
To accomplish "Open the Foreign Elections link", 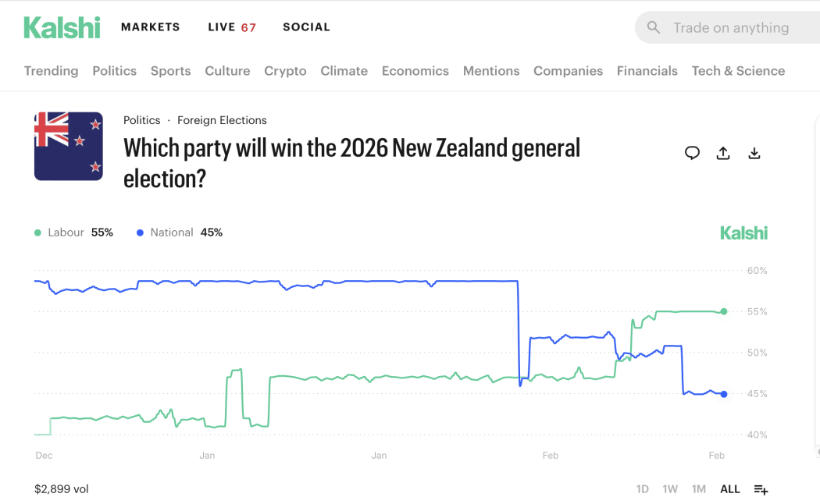I will [x=222, y=120].
